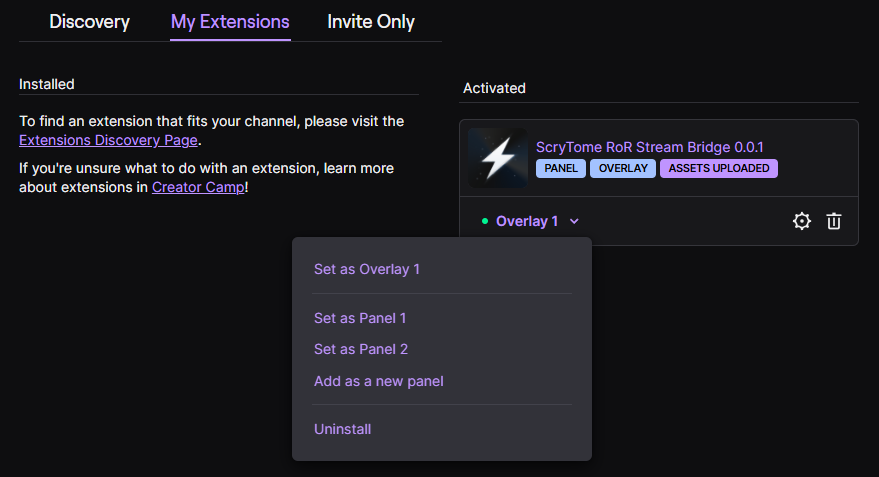
Task: Follow the Creator Camp link
Action: (x=198, y=187)
